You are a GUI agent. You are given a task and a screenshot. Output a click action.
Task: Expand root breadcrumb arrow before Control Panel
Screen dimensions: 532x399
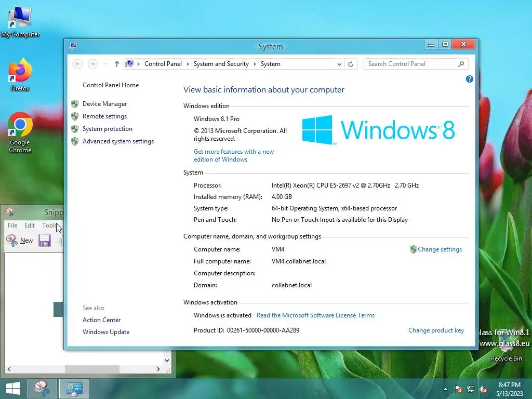point(138,64)
